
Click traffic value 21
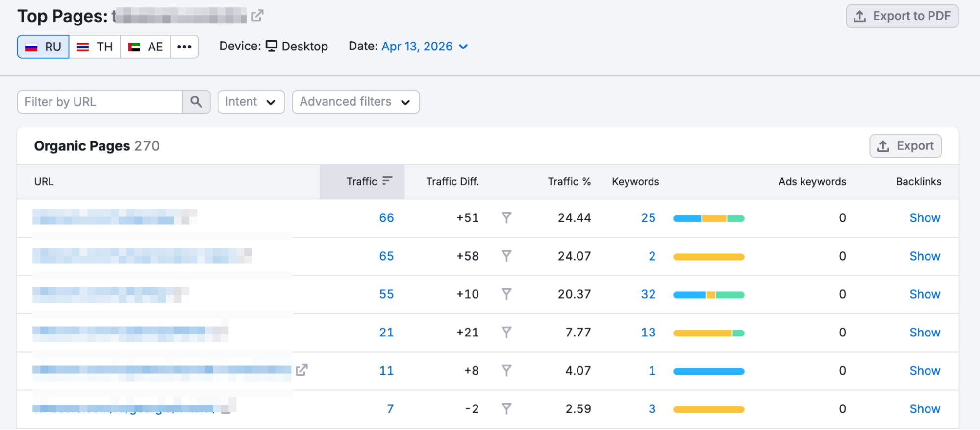[x=386, y=333]
